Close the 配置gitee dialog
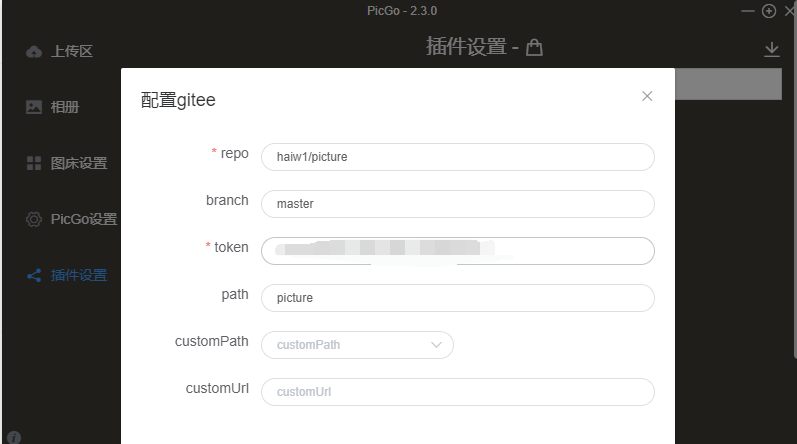This screenshot has height=444, width=797. click(x=647, y=96)
